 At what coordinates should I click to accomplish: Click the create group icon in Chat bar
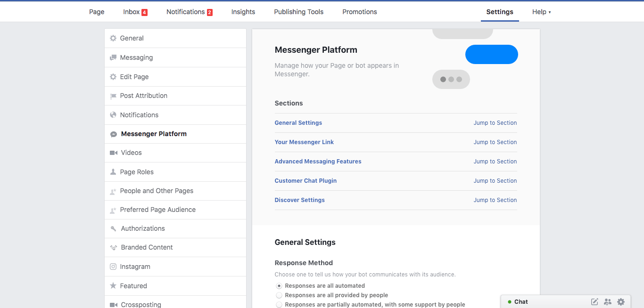tap(608, 302)
